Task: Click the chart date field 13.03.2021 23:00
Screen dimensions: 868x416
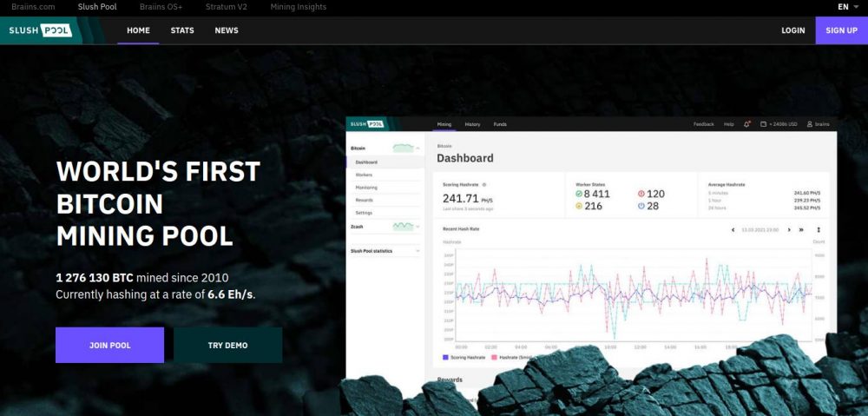Action: [760, 229]
